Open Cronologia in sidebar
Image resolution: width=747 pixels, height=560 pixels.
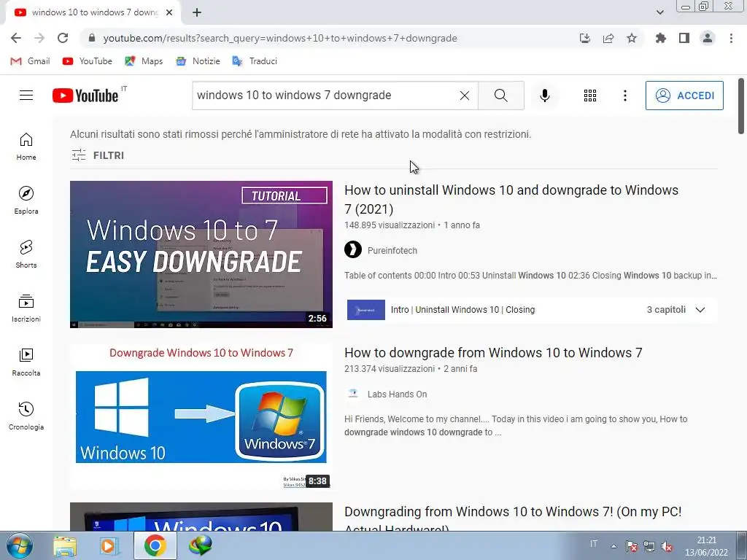click(26, 416)
